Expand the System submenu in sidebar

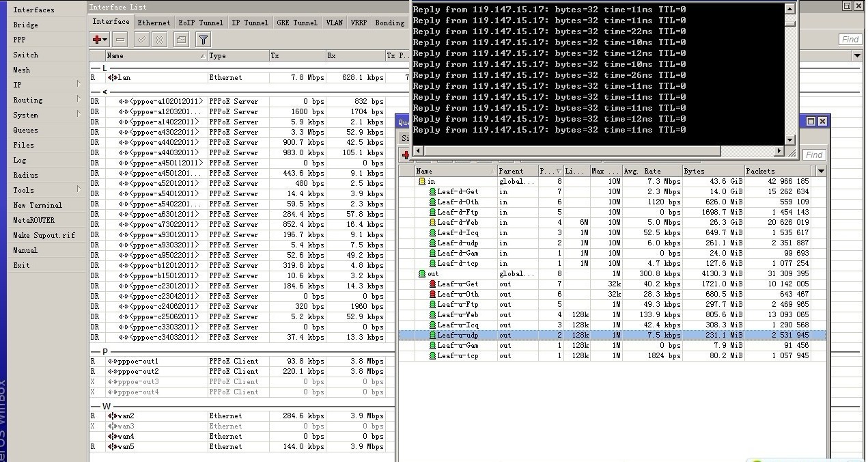(x=79, y=115)
